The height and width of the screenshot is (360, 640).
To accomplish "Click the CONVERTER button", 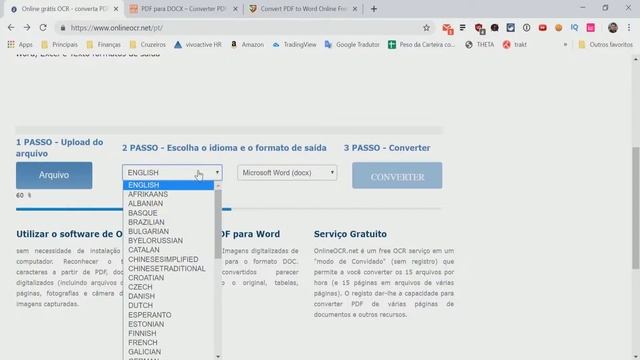I will [397, 176].
